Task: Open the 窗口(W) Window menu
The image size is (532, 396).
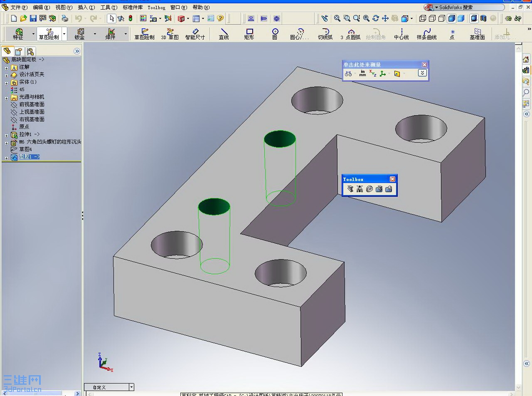Action: tap(179, 7)
